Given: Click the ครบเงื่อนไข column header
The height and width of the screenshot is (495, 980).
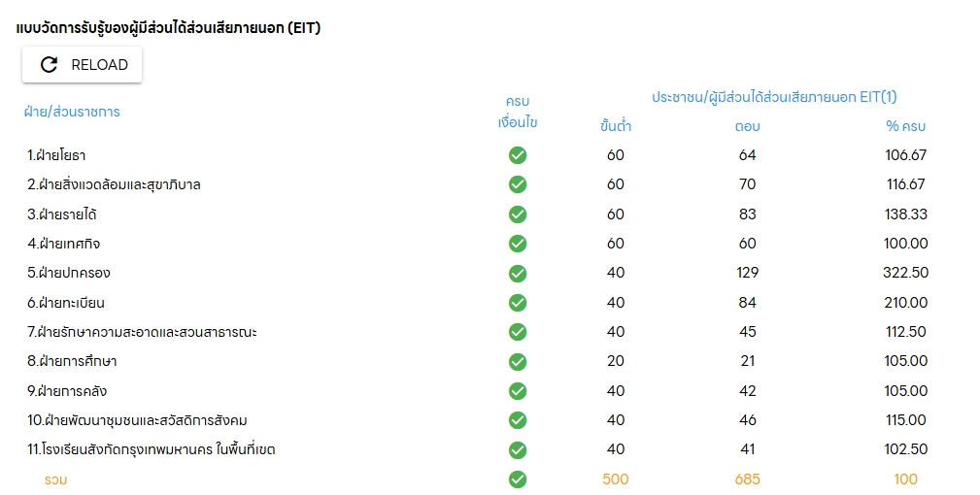Looking at the screenshot, I should (518, 112).
